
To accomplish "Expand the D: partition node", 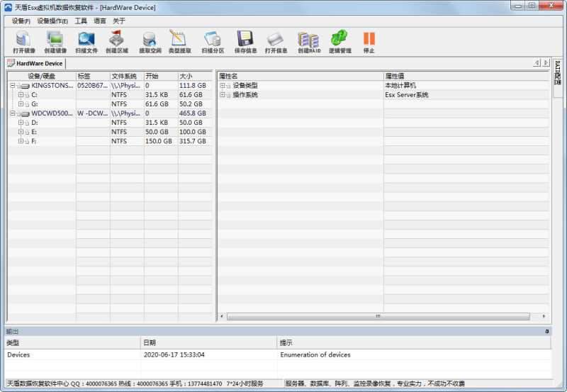I will coord(21,123).
